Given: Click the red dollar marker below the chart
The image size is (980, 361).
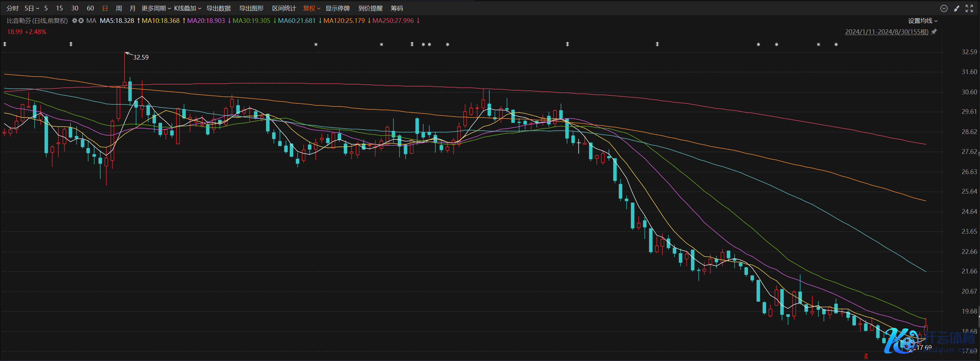Looking at the screenshot, I should pos(866,356).
